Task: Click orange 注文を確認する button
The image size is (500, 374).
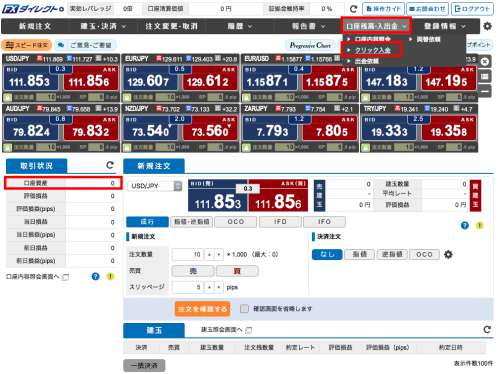Action: (x=202, y=309)
